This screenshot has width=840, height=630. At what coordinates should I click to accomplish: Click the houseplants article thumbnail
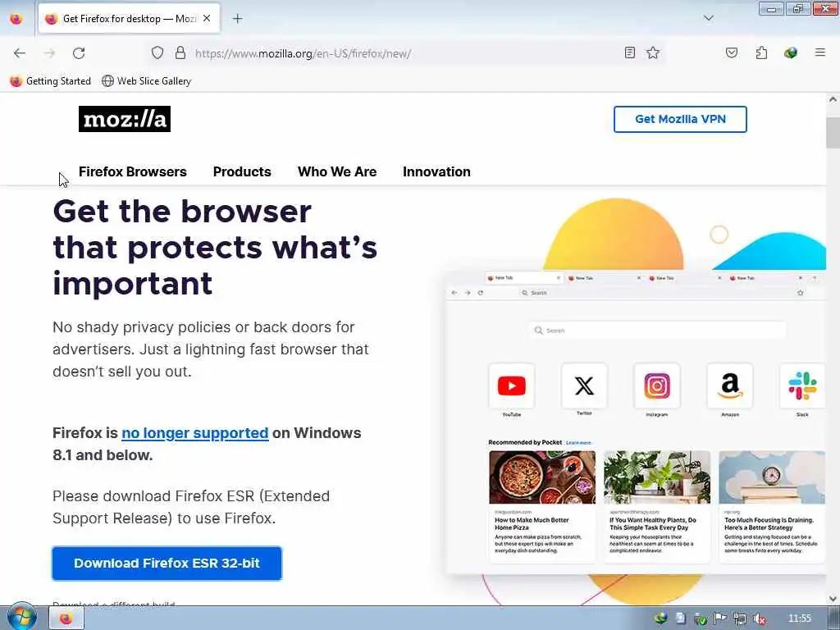tap(657, 477)
